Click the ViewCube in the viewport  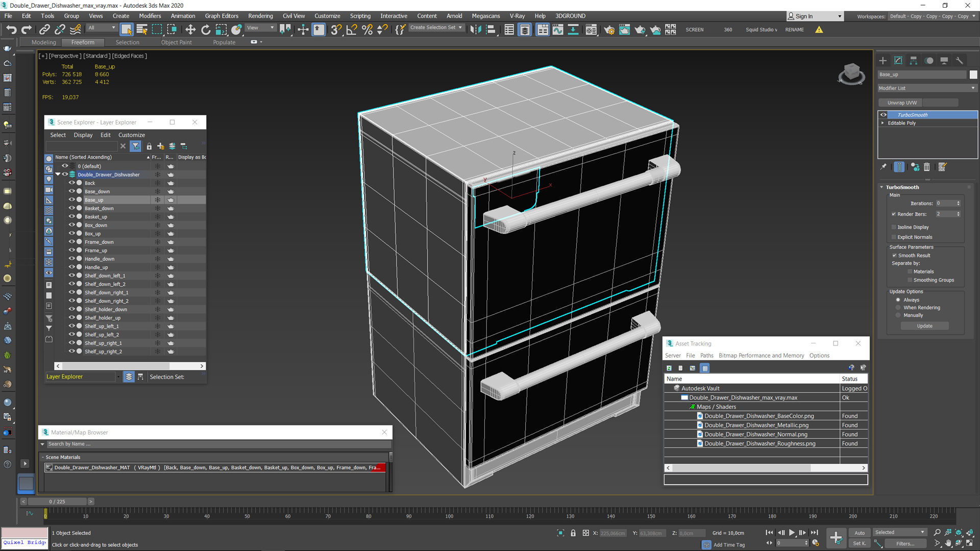tap(851, 73)
